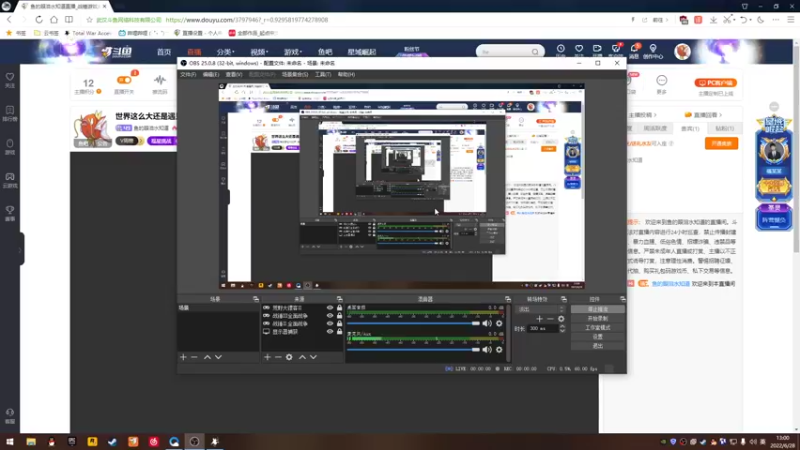Mute the first mixer track (desktop audio)
This screenshot has height=450, width=800.
pyautogui.click(x=487, y=323)
